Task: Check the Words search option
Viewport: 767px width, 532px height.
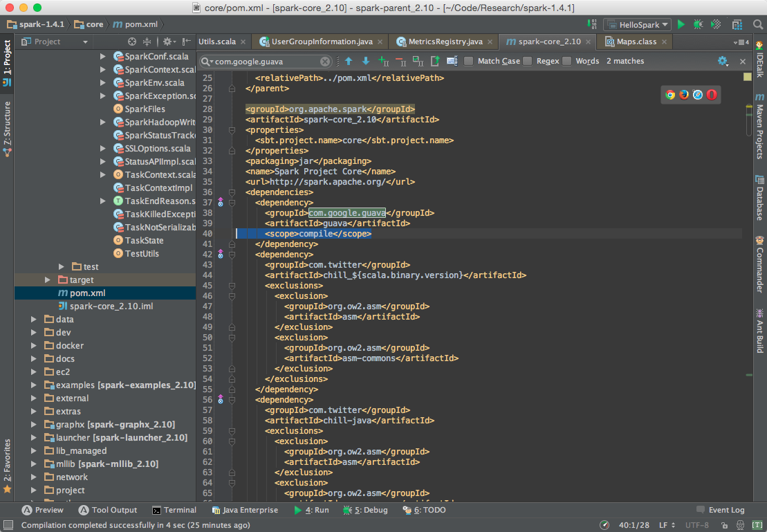Action: pyautogui.click(x=567, y=61)
